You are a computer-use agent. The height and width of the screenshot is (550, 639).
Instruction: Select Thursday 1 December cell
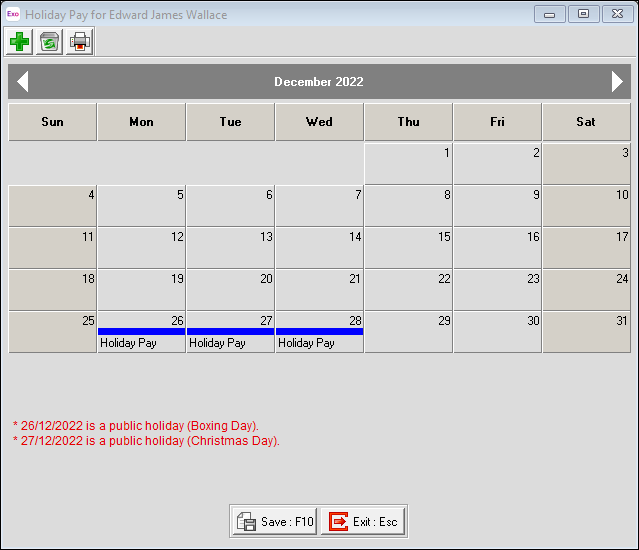(408, 164)
